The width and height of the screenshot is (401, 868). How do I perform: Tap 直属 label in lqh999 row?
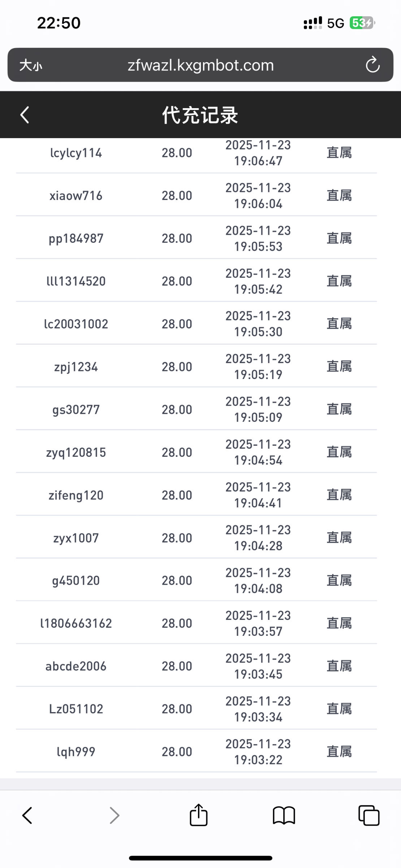coord(339,752)
